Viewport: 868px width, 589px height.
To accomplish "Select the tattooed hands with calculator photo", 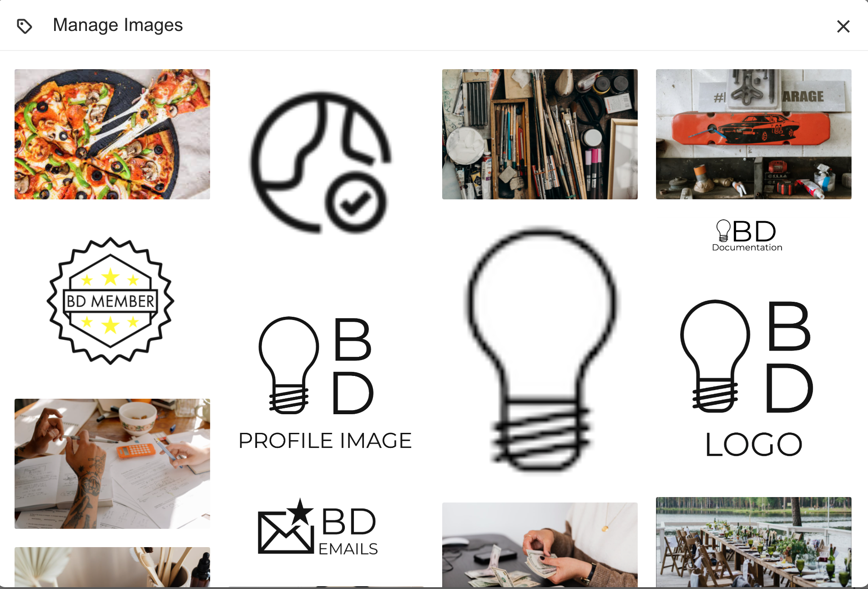I will click(x=112, y=464).
